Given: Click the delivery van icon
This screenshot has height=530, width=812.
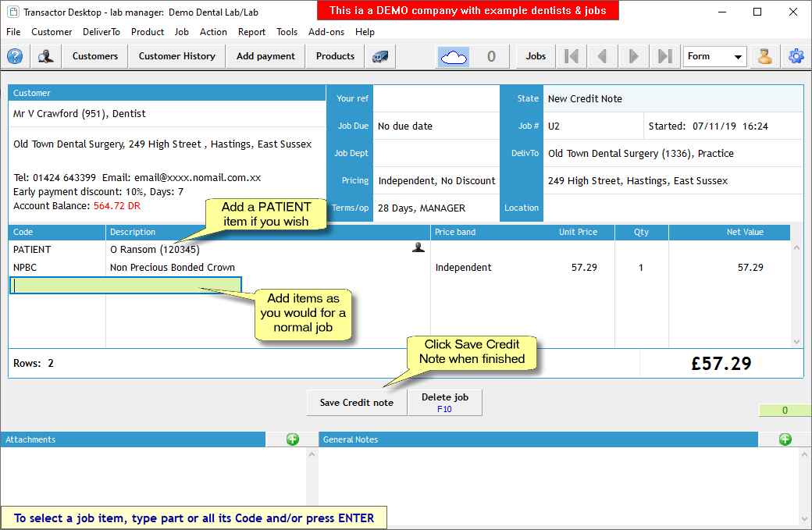Looking at the screenshot, I should [x=380, y=56].
